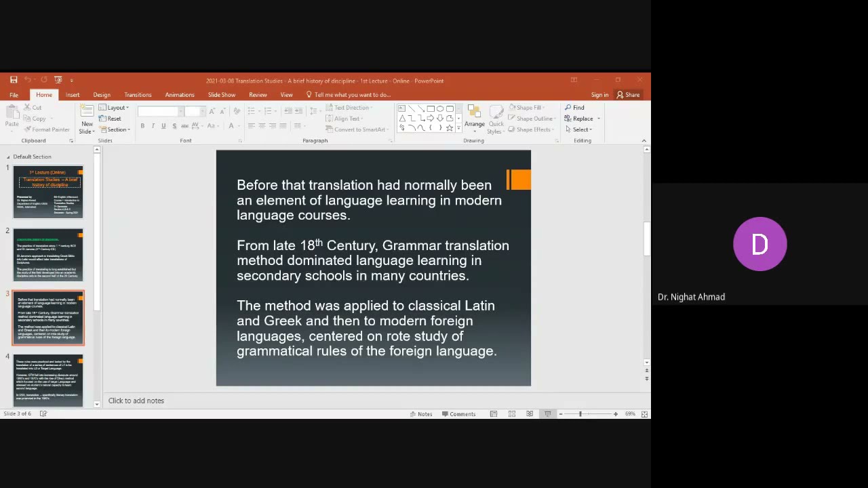The image size is (868, 488).
Task: Open Quick Styles gallery
Action: point(496,119)
